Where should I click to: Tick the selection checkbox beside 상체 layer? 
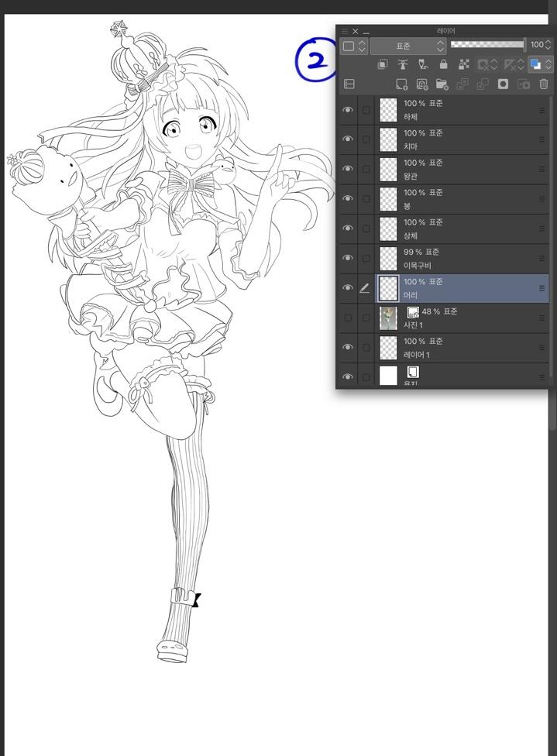point(366,229)
